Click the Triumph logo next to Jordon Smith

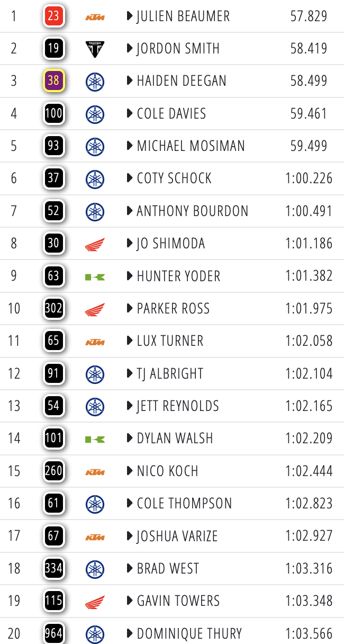pos(95,49)
